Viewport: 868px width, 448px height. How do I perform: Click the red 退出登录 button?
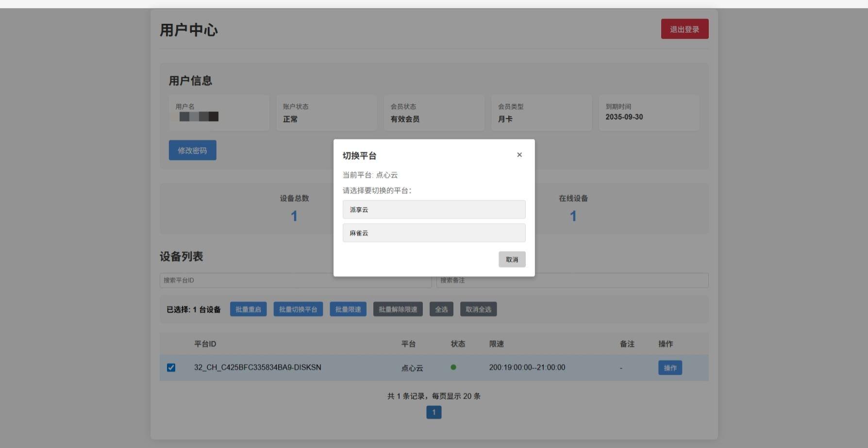pyautogui.click(x=684, y=29)
